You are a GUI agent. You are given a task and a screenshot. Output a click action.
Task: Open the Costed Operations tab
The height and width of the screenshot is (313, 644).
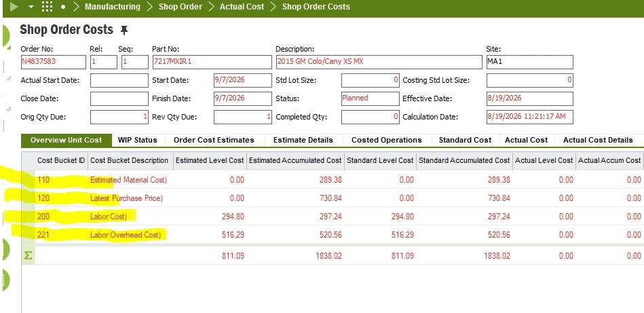(x=387, y=140)
